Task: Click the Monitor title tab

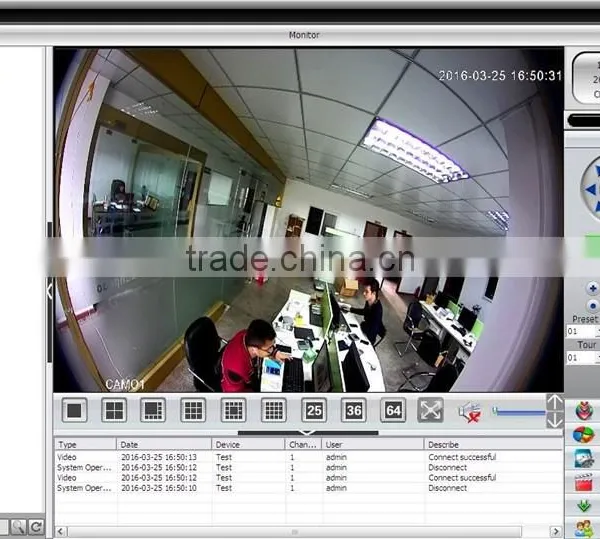Action: coord(304,35)
